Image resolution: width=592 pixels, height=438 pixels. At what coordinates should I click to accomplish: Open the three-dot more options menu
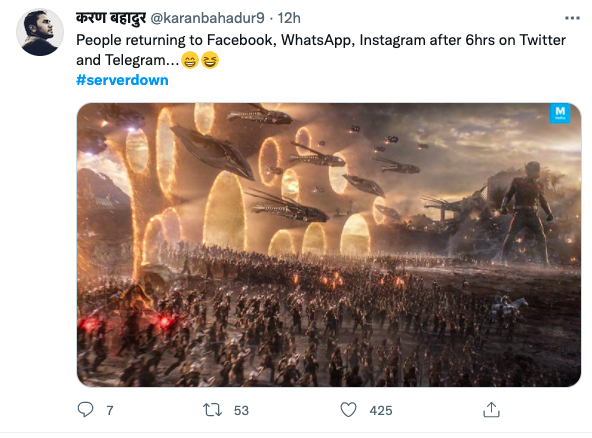572,18
